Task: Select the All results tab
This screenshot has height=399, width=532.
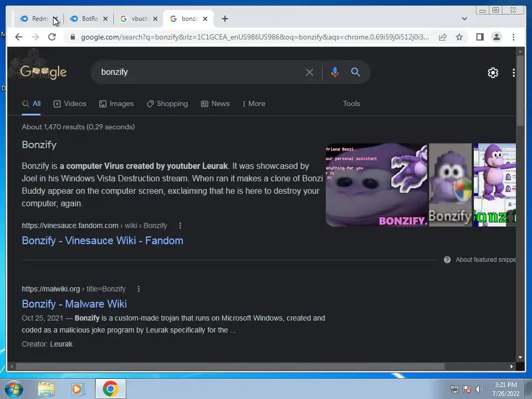Action: pos(31,104)
